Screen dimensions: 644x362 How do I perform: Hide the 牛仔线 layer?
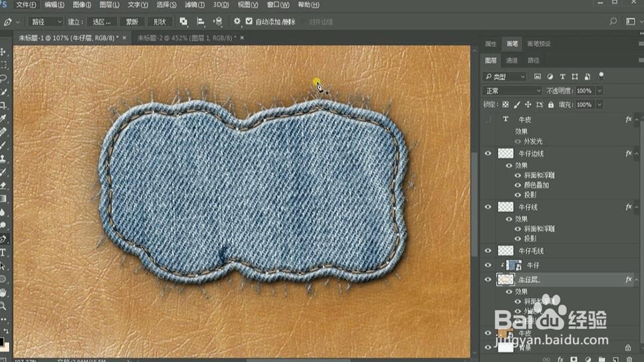point(488,207)
